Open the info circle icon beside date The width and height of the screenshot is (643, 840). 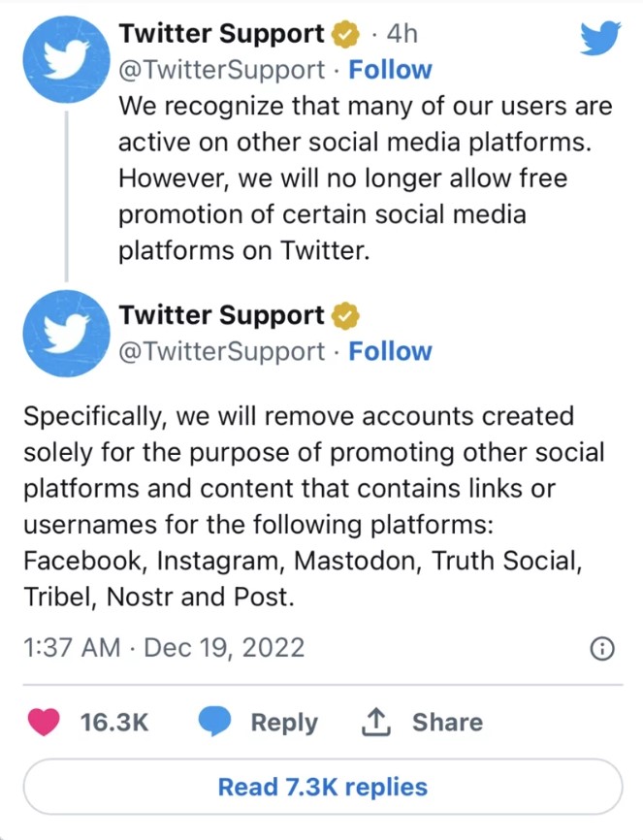(x=602, y=649)
